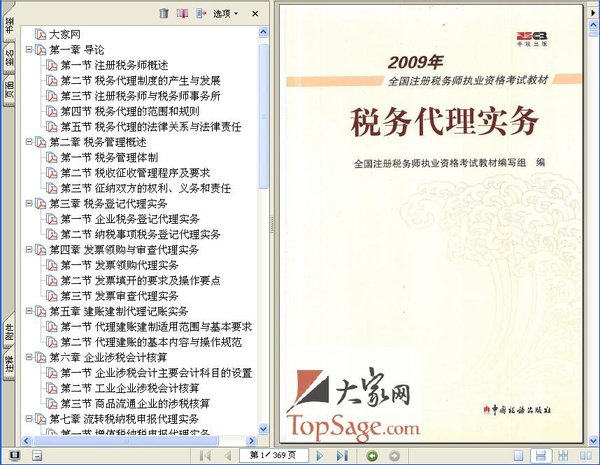600x465 pixels.
Task: Delete the selected bookmark with trash icon
Action: coord(164,13)
